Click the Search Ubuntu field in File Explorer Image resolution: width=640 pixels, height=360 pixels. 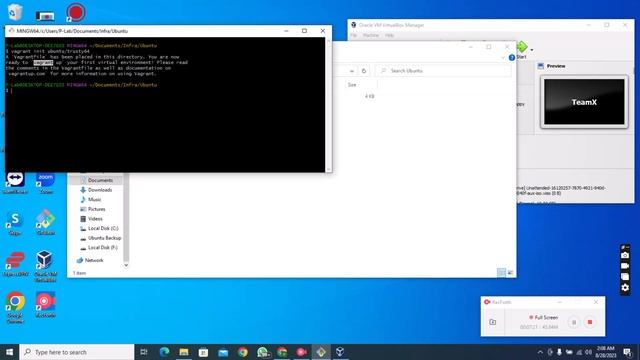pos(443,71)
